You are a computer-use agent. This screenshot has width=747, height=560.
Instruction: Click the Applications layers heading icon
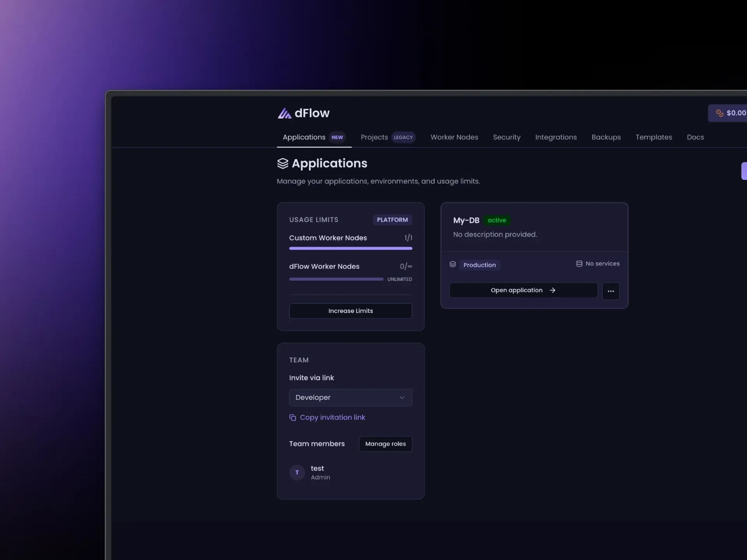(283, 164)
